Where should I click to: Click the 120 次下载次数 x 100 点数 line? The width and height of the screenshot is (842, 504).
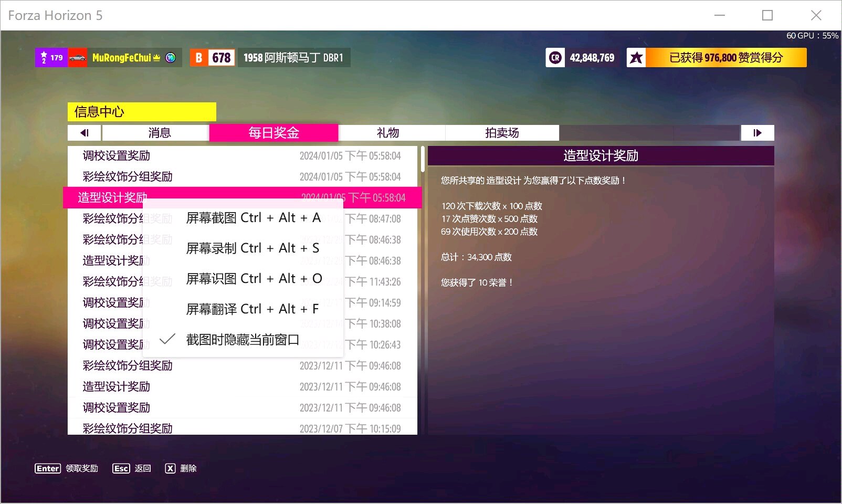coord(491,206)
